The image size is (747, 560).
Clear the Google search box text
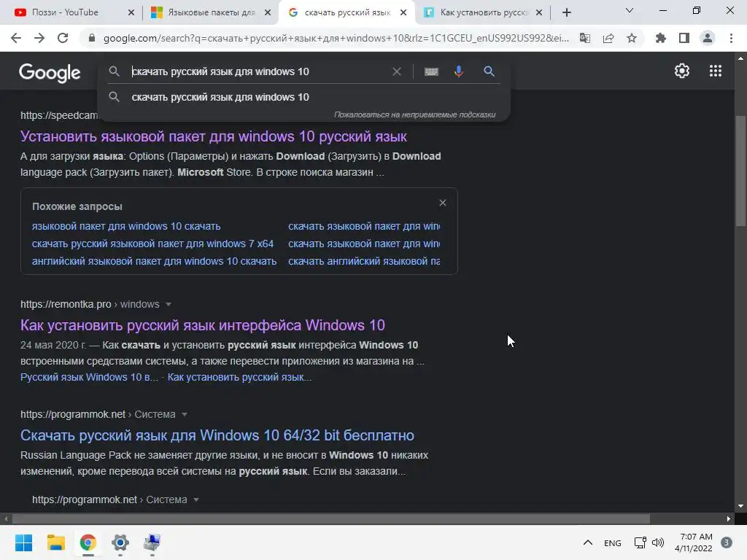pyautogui.click(x=396, y=71)
